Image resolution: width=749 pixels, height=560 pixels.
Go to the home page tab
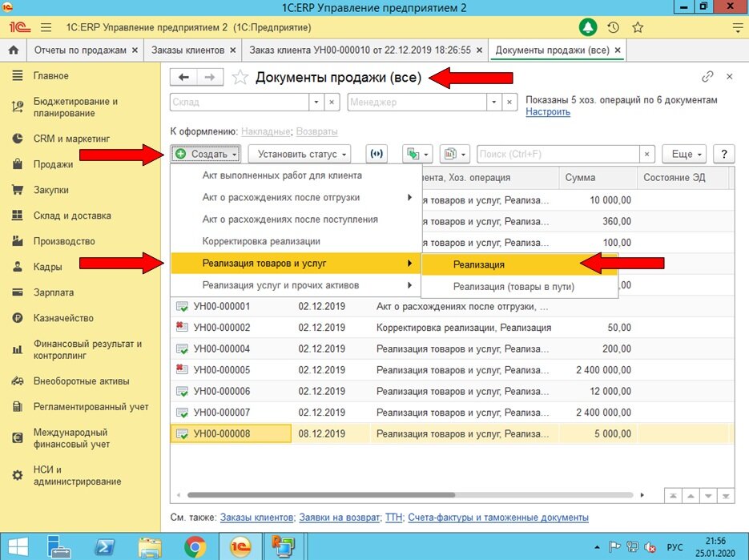pyautogui.click(x=14, y=50)
